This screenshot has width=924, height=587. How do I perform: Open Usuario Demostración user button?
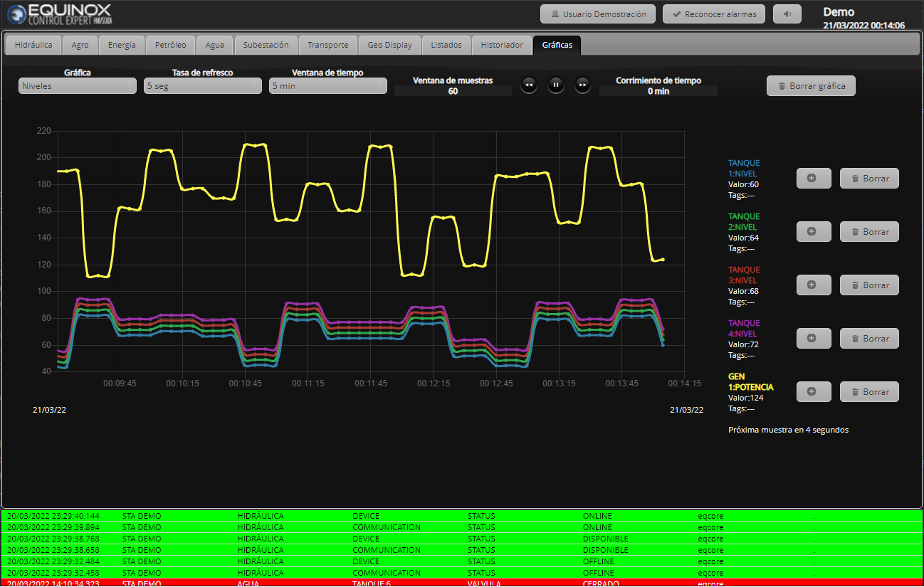(x=598, y=14)
